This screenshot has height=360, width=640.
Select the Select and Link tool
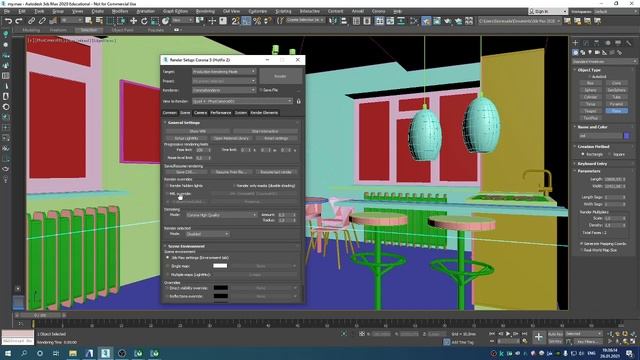31,20
